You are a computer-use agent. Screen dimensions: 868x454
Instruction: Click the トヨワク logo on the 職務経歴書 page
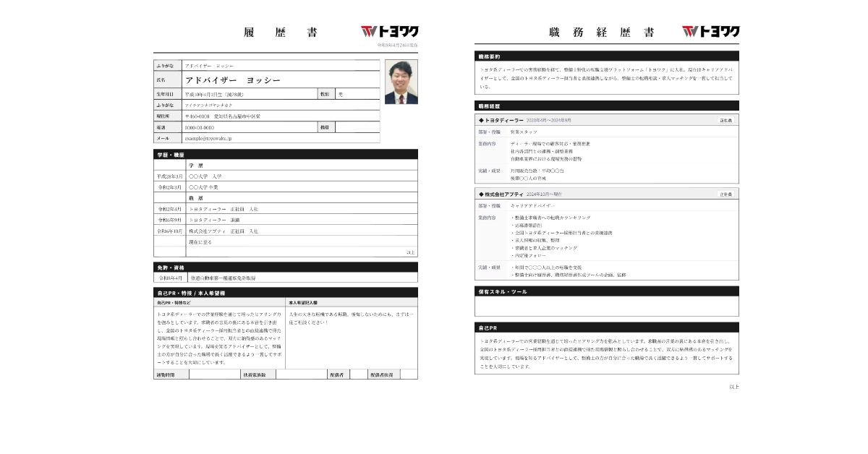[x=712, y=32]
